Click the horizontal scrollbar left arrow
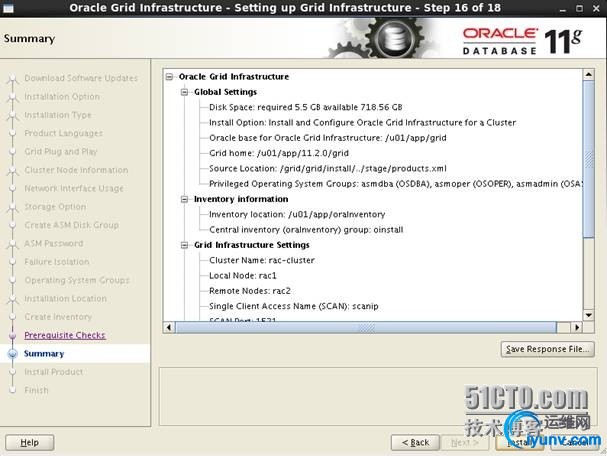The height and width of the screenshot is (456, 607). pos(168,327)
